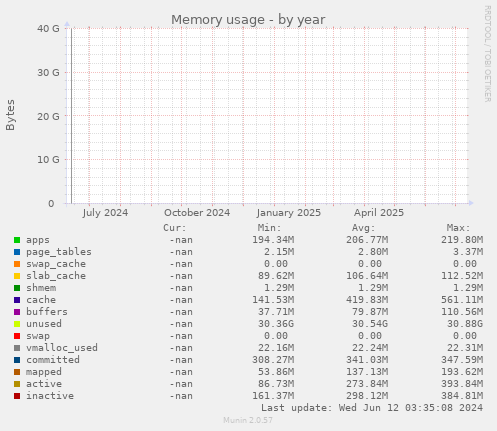Click the page_tables avg value 2.80M
Image resolution: width=497 pixels, height=431 pixels.
point(373,252)
